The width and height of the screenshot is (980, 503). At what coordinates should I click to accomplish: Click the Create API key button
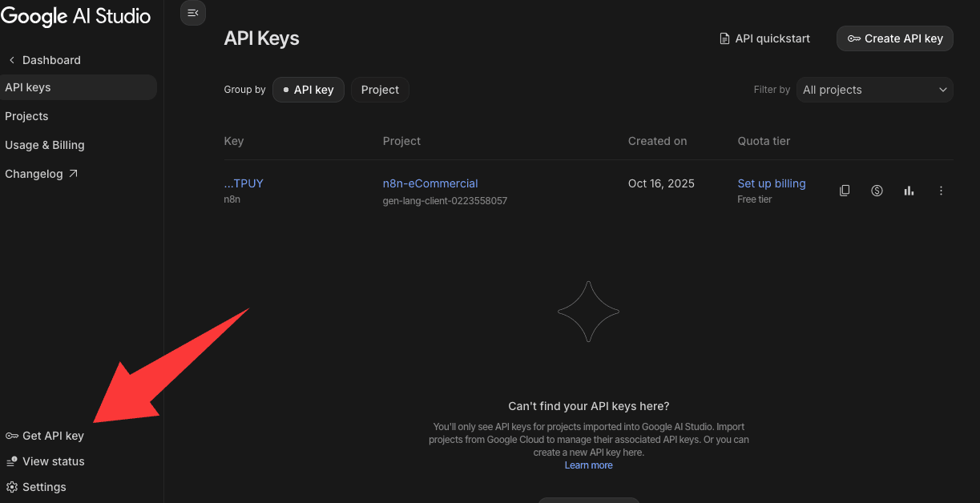click(894, 38)
